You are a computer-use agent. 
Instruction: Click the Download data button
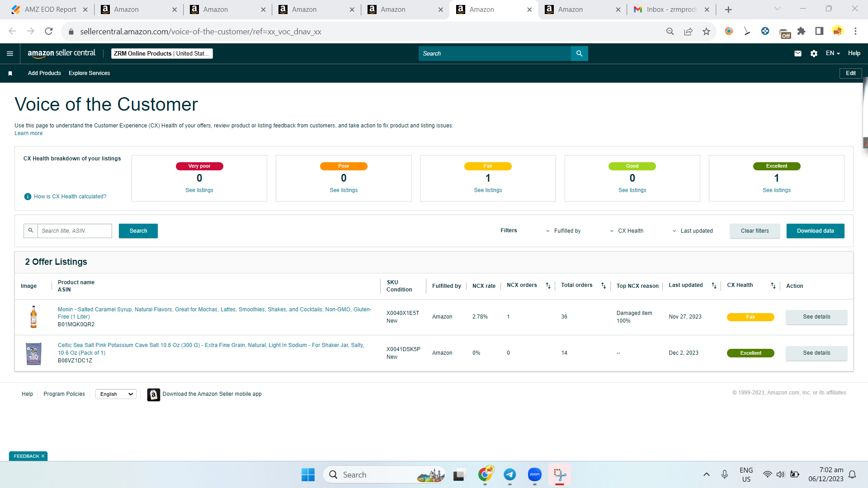[x=815, y=231]
